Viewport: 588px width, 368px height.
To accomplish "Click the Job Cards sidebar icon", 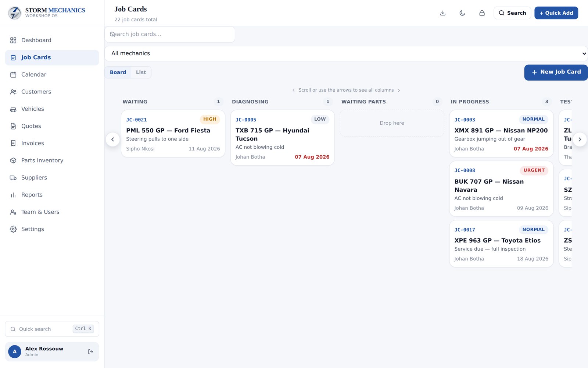I will [13, 57].
